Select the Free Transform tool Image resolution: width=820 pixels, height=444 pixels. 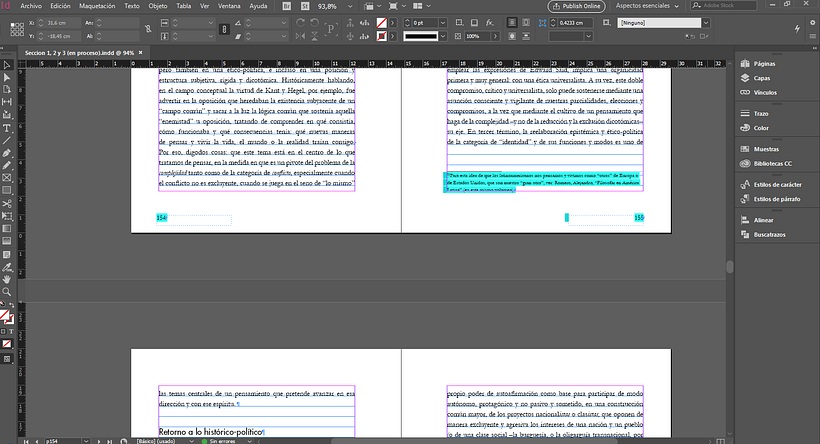(x=7, y=216)
